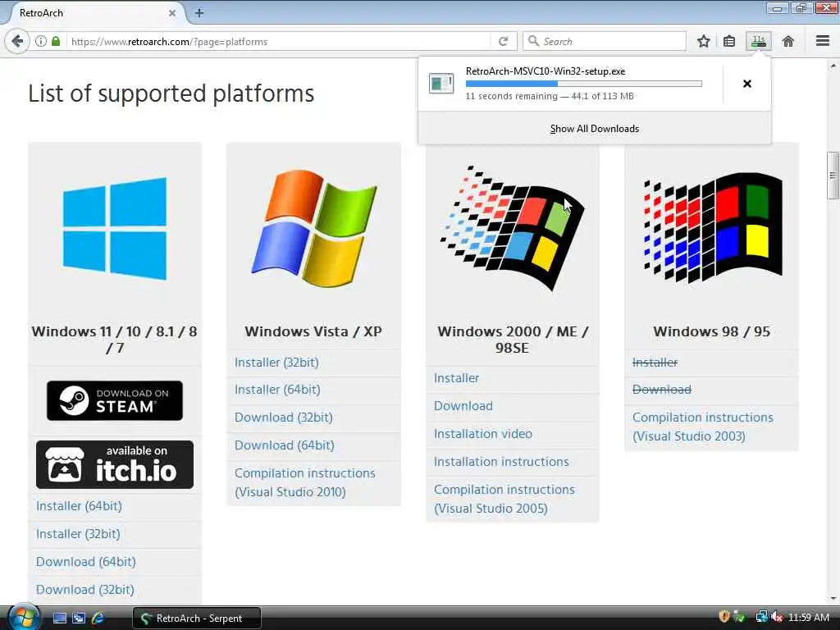Click Download (32bit) for Vista / XP
The image size is (840, 630).
pos(283,418)
